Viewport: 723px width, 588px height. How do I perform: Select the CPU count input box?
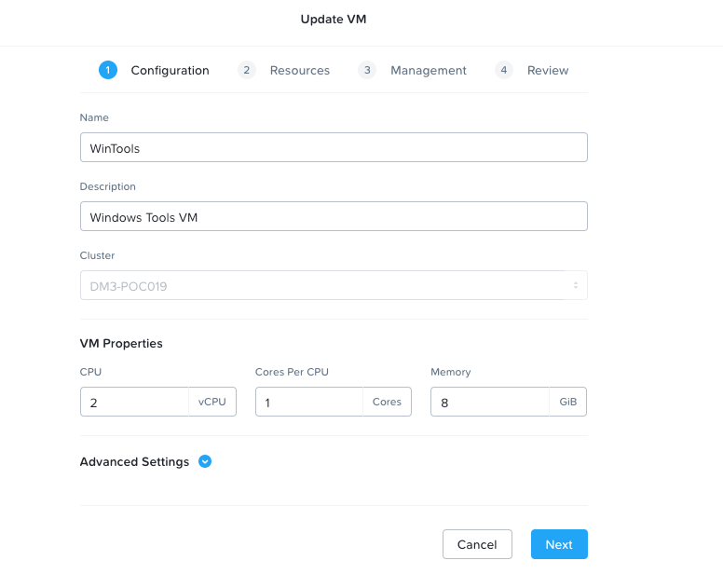click(135, 403)
